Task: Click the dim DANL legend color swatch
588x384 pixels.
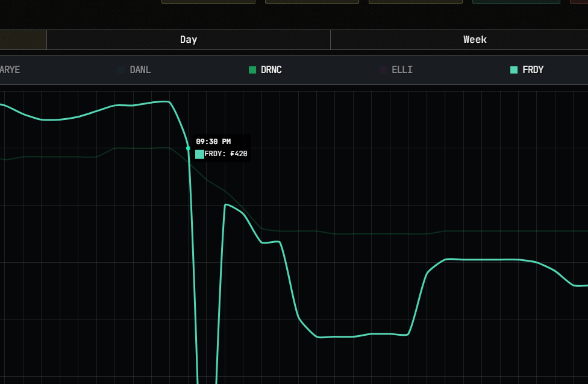Action: click(121, 70)
